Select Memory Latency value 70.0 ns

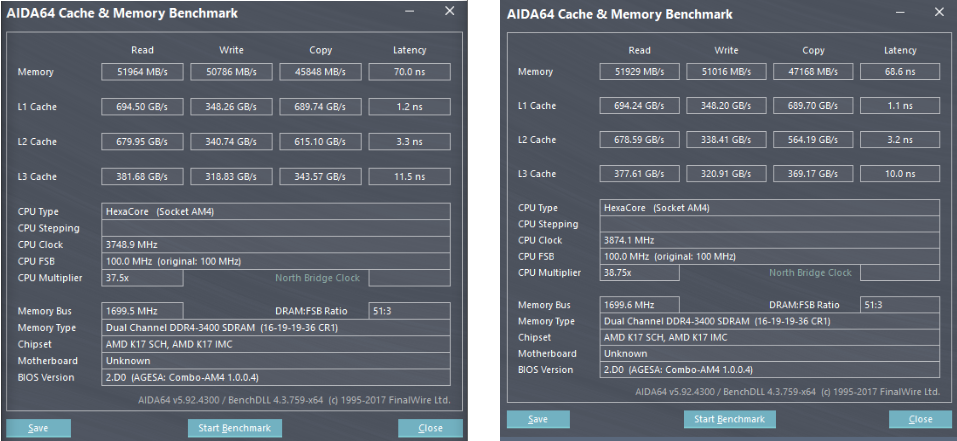pos(410,72)
